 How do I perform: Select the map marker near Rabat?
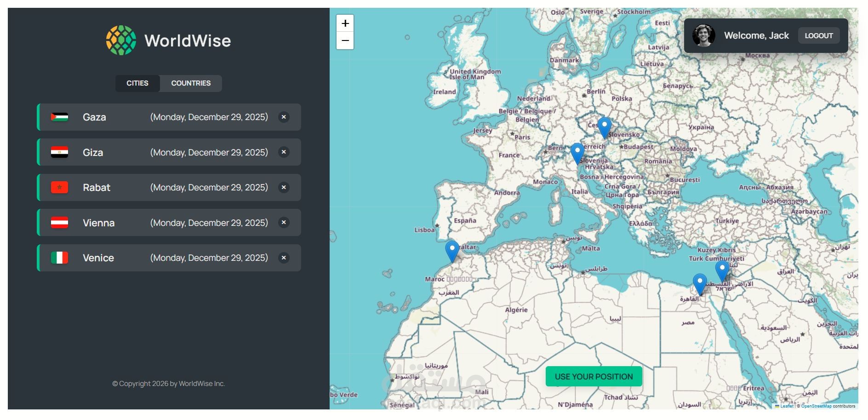452,252
